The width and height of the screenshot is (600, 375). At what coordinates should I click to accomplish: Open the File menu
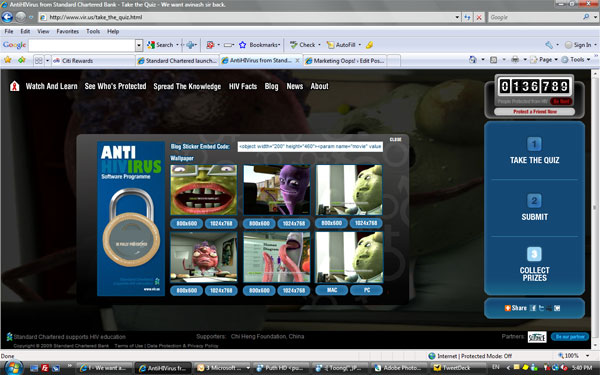click(x=9, y=31)
